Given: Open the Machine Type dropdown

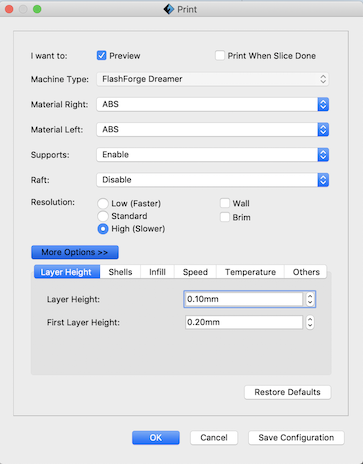Looking at the screenshot, I should [x=213, y=79].
